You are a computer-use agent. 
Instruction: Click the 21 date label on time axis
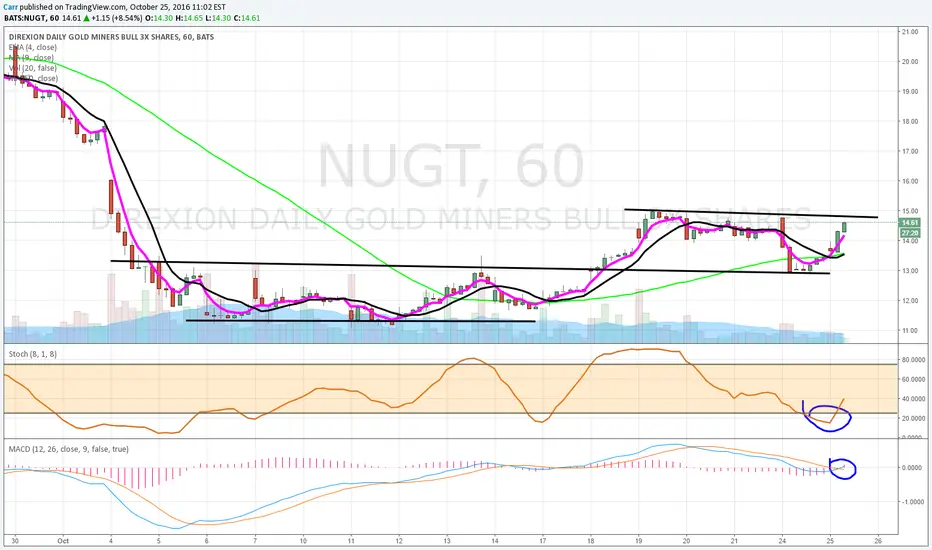click(x=735, y=541)
